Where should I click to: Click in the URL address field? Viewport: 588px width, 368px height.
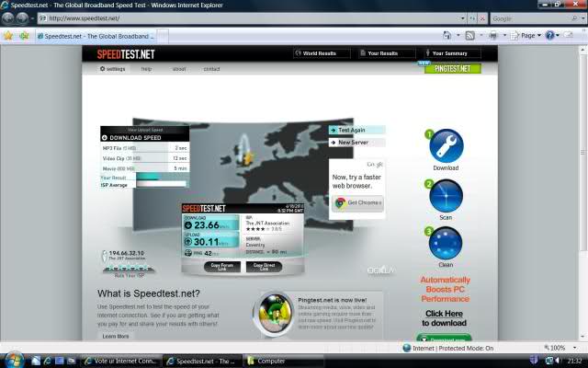point(247,18)
